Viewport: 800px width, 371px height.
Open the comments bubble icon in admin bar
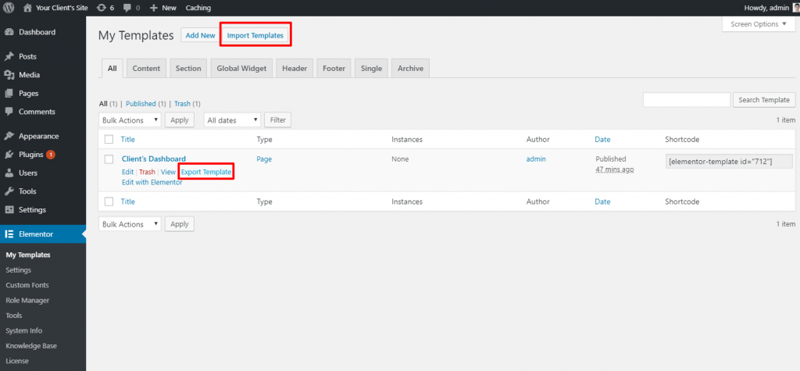127,8
